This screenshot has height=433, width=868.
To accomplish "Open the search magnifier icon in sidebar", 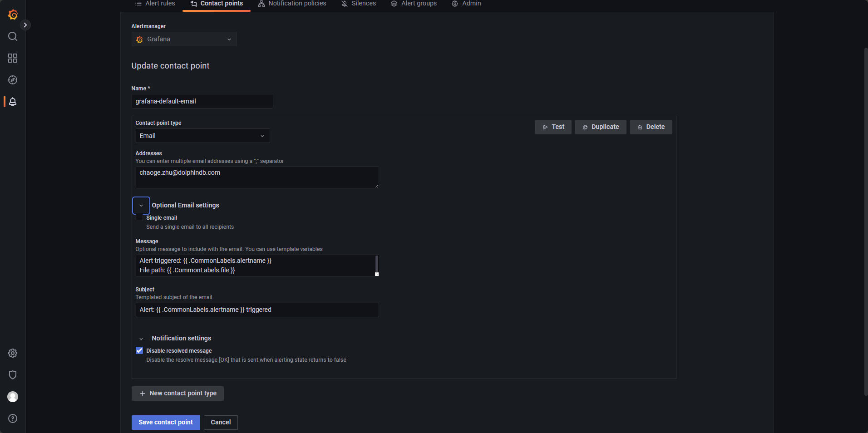I will 13,36.
